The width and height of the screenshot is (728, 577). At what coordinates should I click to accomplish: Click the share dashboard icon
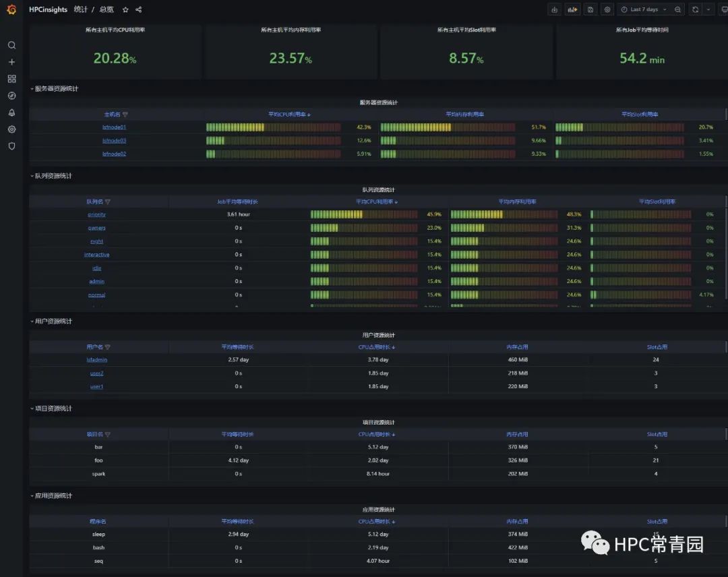pos(138,9)
